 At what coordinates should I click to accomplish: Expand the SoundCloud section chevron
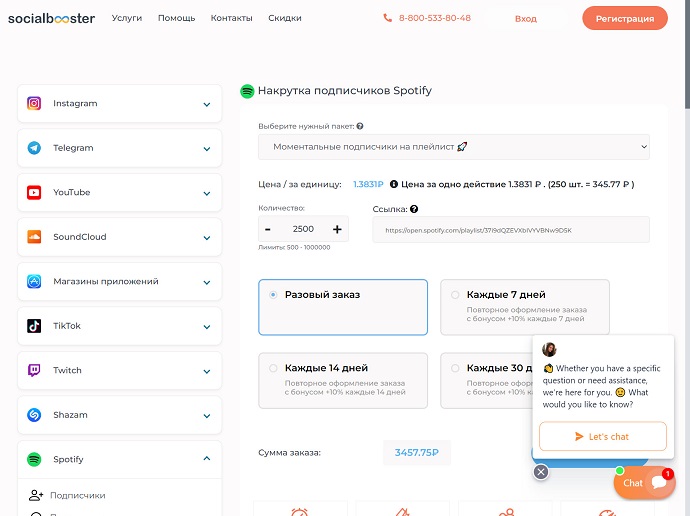click(207, 238)
